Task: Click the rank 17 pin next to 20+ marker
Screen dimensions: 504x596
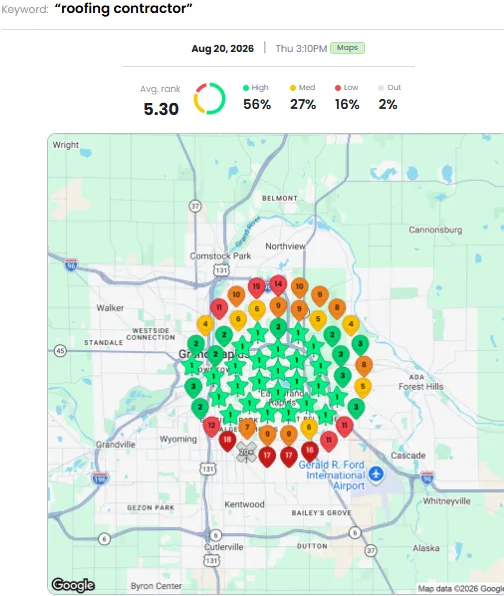Action: pos(267,457)
